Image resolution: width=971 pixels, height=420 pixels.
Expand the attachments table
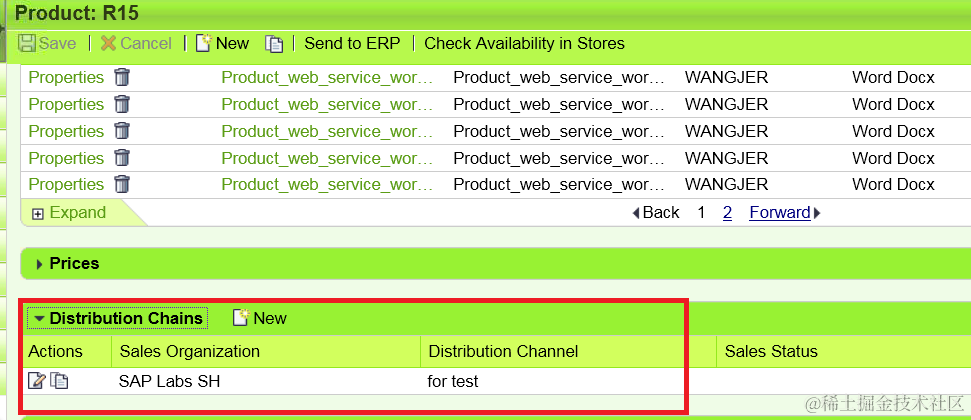coord(69,213)
